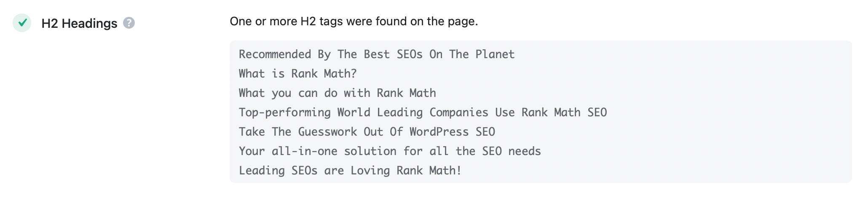
Task: Click the word 'Companies' in the headings list
Action: coord(459,112)
